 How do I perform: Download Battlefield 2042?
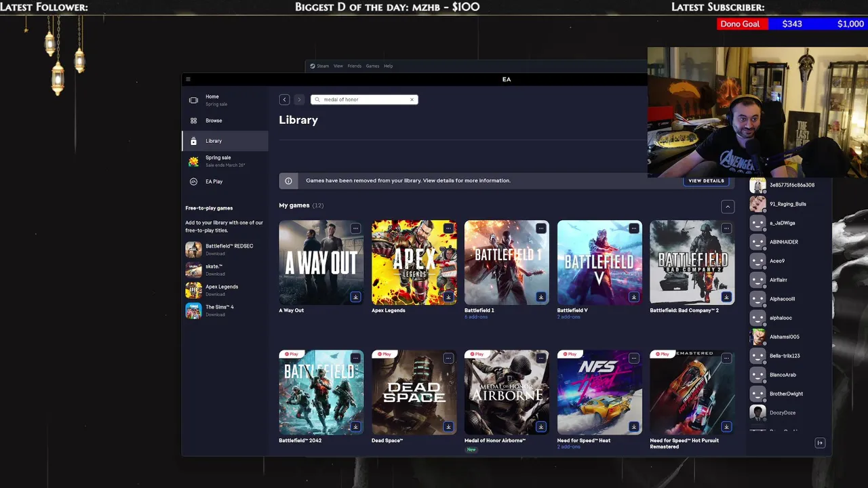355,426
